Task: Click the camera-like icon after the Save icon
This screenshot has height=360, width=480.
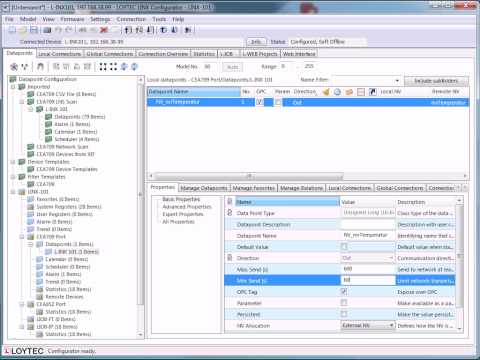Action: (x=47, y=30)
